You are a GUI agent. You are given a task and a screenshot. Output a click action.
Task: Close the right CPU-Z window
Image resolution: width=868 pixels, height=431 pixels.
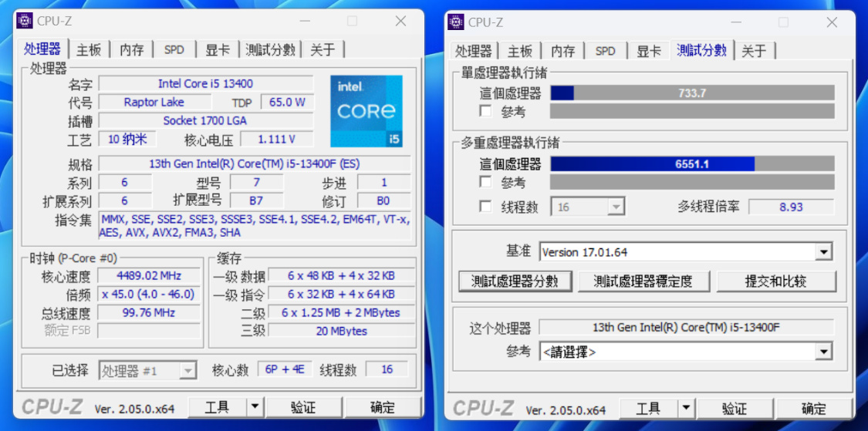832,22
